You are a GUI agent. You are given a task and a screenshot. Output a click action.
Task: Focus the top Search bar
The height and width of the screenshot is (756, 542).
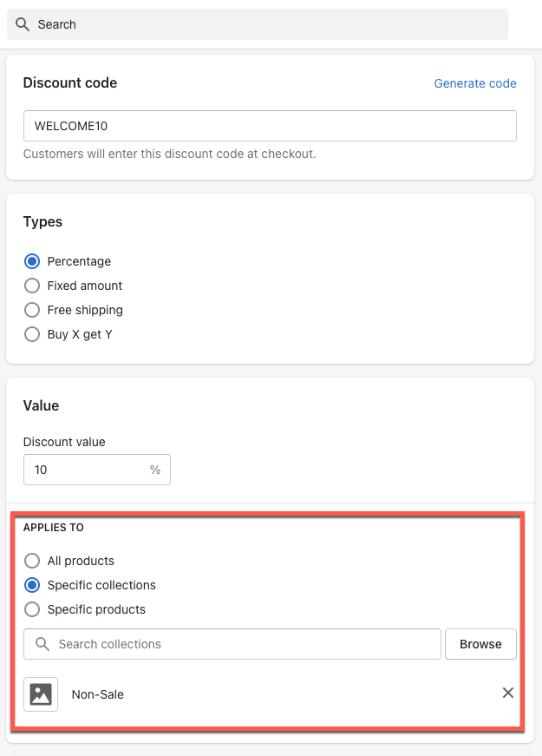(258, 24)
